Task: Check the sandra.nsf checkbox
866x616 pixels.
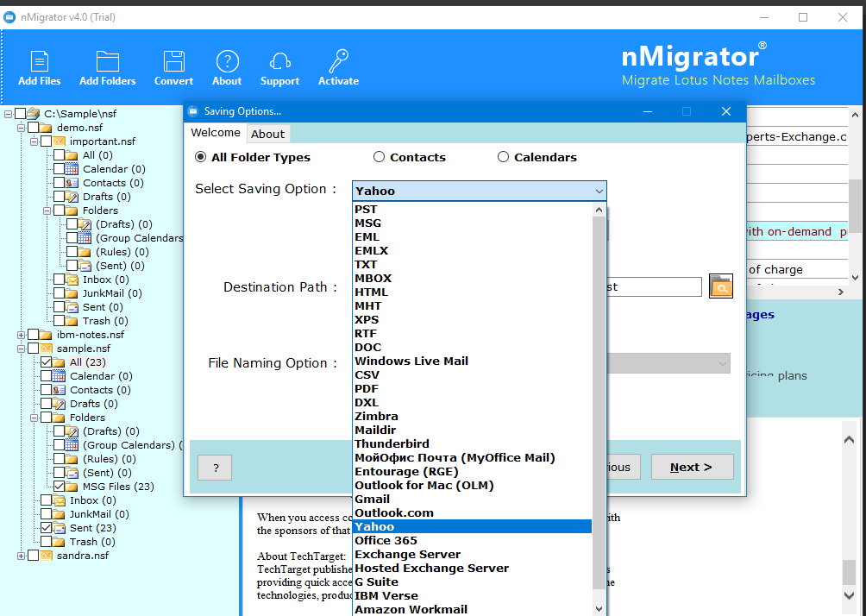Action: point(33,556)
